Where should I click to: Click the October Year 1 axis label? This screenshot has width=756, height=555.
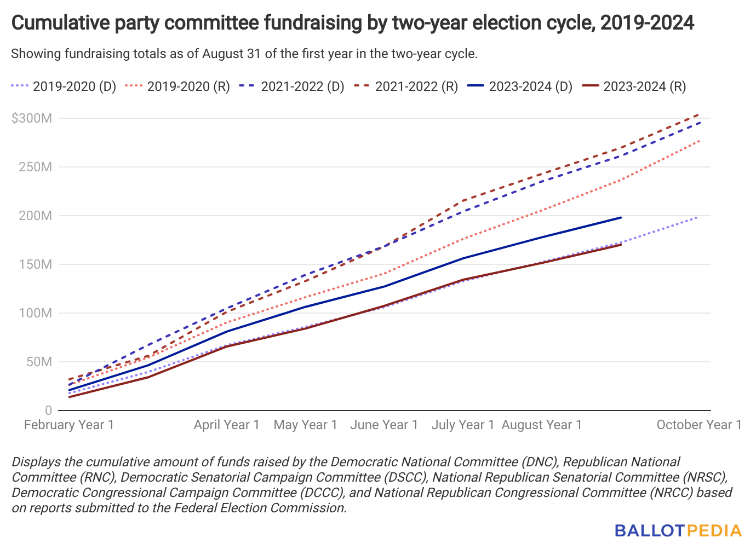tap(699, 425)
